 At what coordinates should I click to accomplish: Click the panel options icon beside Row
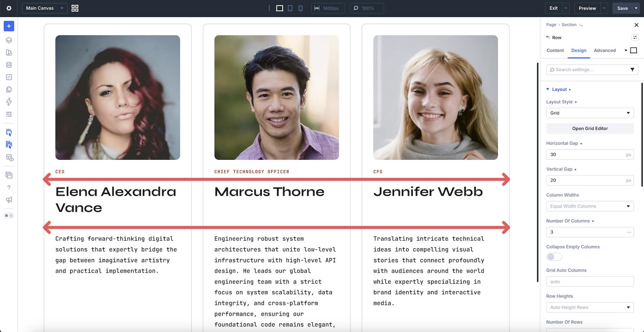coord(635,37)
